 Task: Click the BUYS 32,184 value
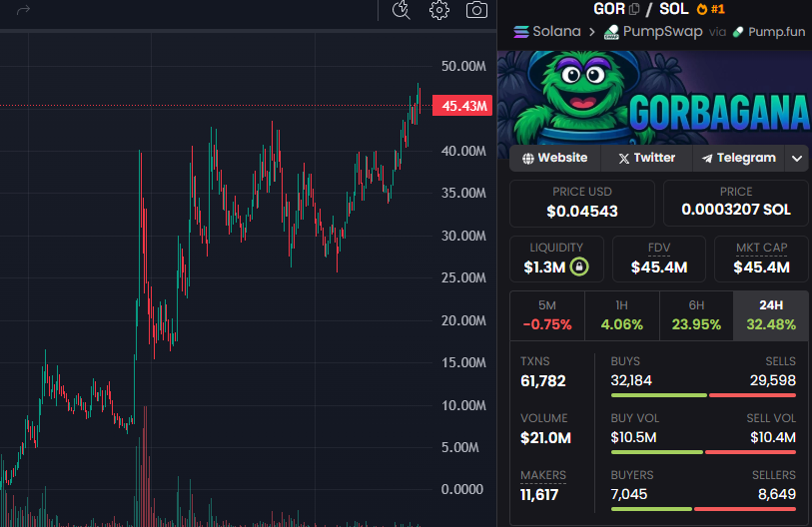coord(631,381)
